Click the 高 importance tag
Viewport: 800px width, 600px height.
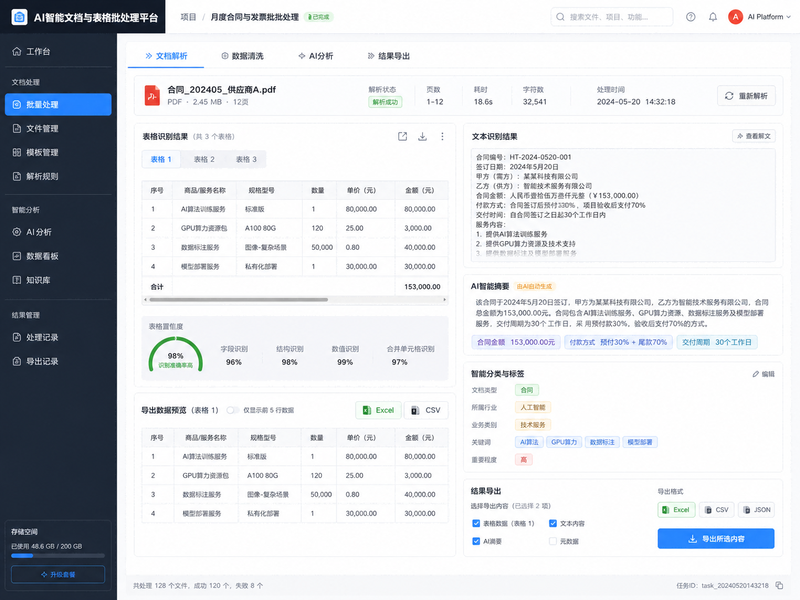pyautogui.click(x=523, y=460)
